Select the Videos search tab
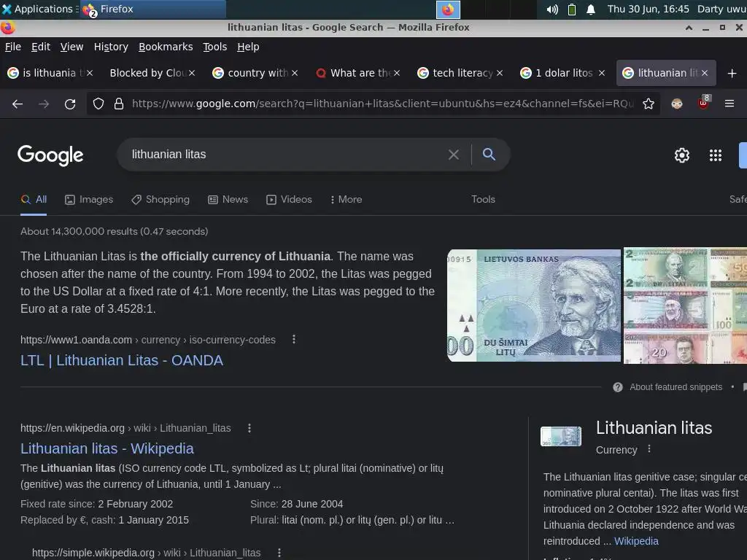Viewport: 747px width, 560px height. (x=289, y=200)
